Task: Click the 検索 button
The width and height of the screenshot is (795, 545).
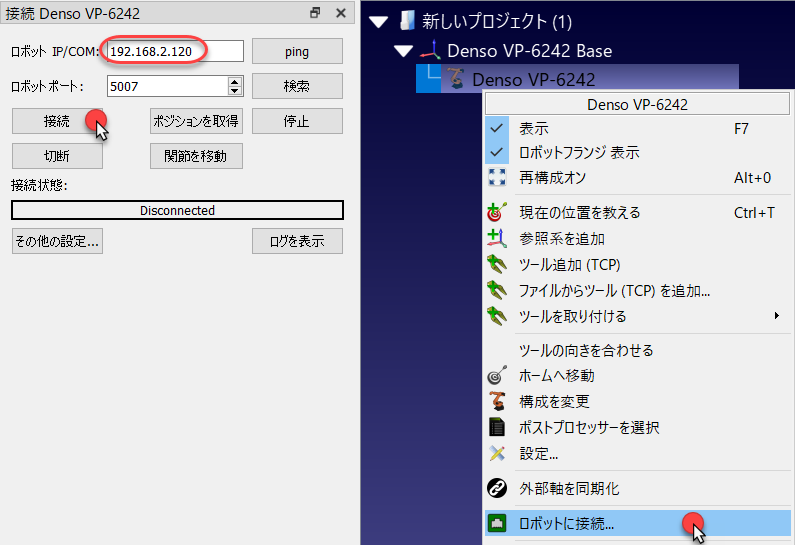Action: (x=297, y=86)
